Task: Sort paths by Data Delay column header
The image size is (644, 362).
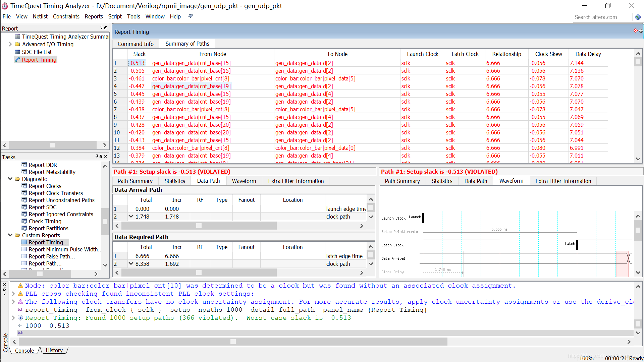Action: click(x=588, y=54)
